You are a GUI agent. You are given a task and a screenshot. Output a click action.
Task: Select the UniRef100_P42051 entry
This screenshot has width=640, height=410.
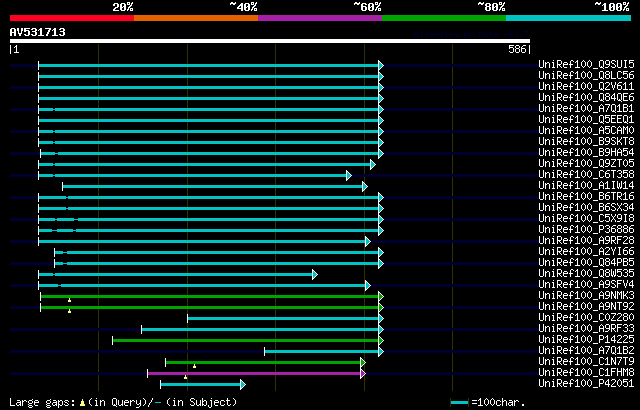click(x=586, y=384)
